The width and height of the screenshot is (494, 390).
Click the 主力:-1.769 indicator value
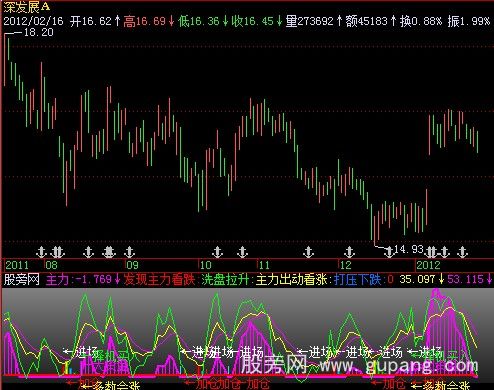point(83,279)
